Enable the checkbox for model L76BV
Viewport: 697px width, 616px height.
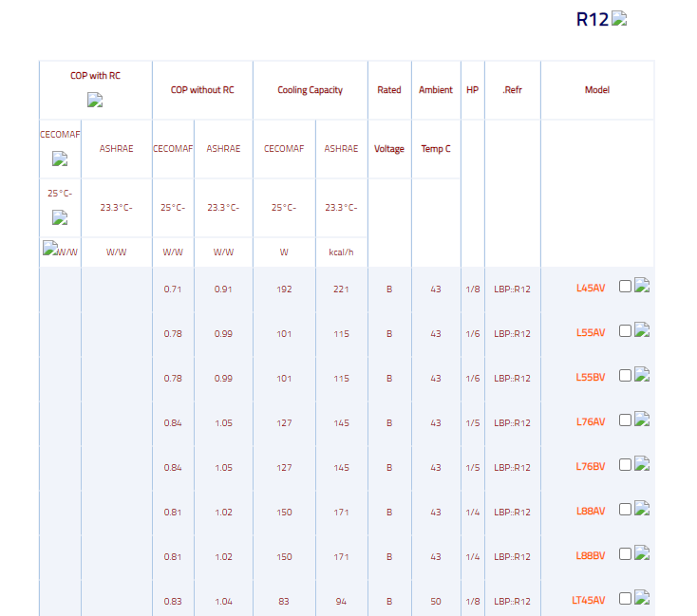[x=625, y=466]
